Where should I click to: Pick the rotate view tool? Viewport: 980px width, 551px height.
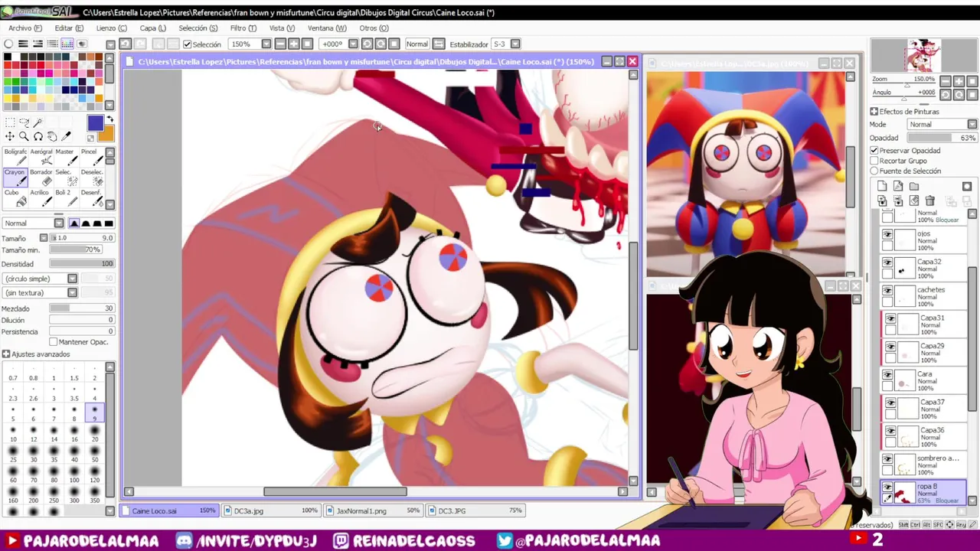coord(38,136)
